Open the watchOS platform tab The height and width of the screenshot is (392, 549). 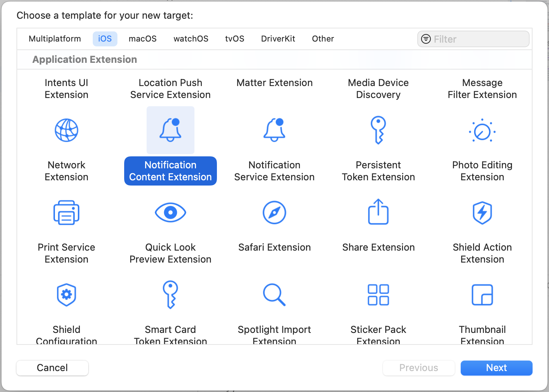pyautogui.click(x=191, y=39)
